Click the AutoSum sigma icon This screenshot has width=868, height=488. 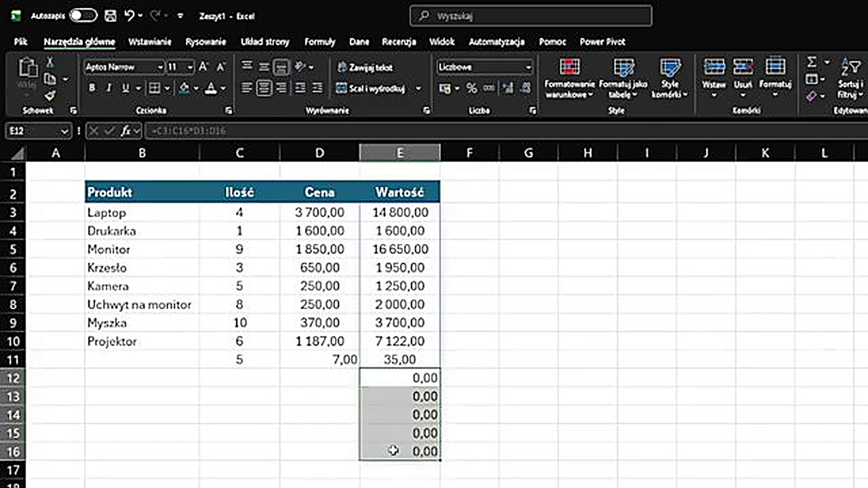click(x=811, y=62)
